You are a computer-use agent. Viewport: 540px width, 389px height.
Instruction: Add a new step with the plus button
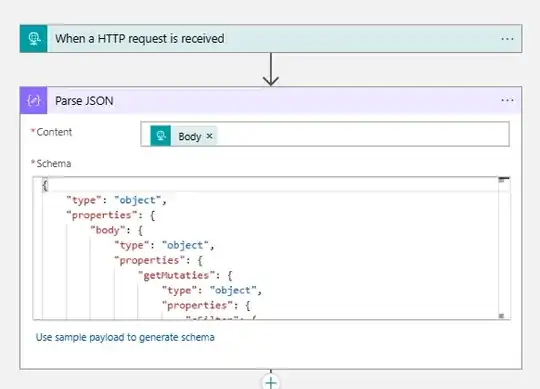click(271, 382)
